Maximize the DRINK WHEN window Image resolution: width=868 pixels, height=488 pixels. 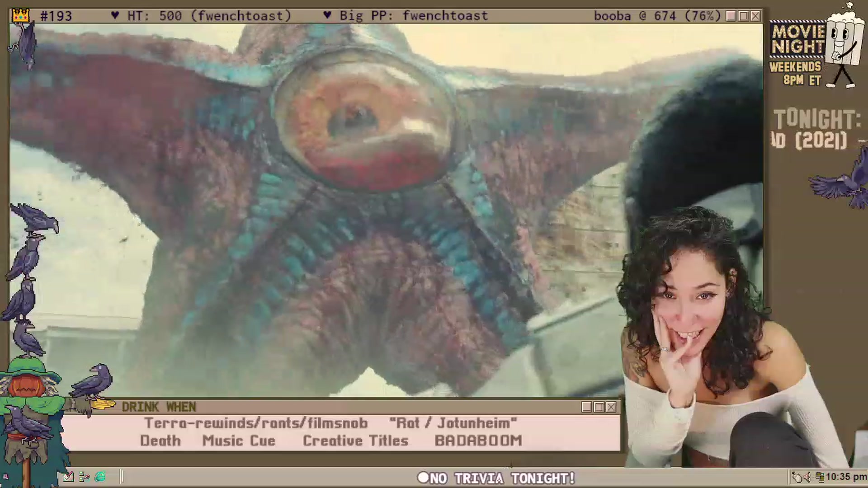[x=599, y=407]
